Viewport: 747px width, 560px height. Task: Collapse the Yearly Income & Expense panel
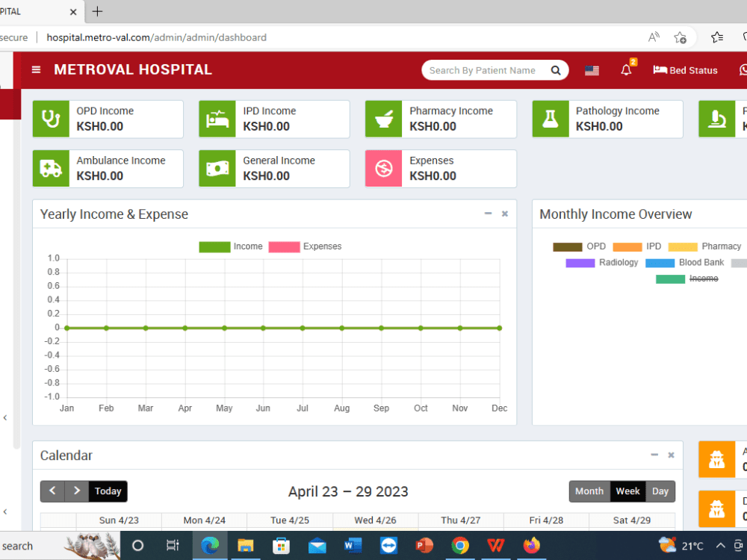pyautogui.click(x=487, y=214)
